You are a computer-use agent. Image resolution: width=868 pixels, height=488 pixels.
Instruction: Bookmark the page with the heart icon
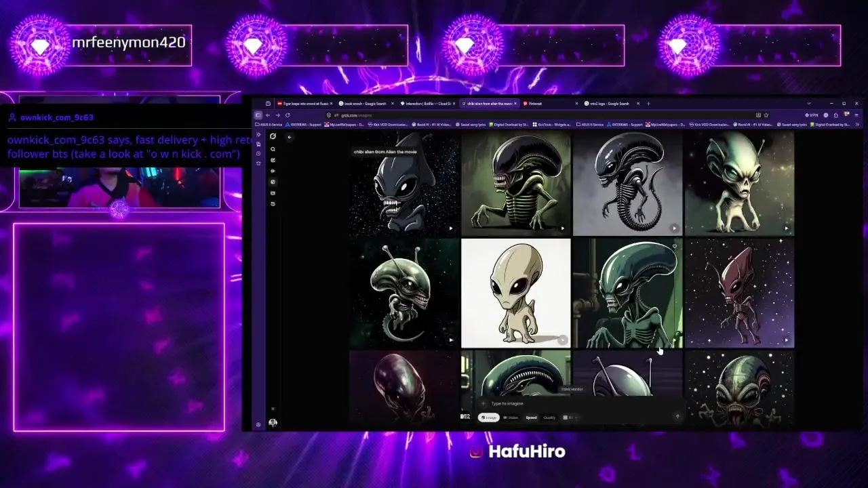tap(766, 115)
